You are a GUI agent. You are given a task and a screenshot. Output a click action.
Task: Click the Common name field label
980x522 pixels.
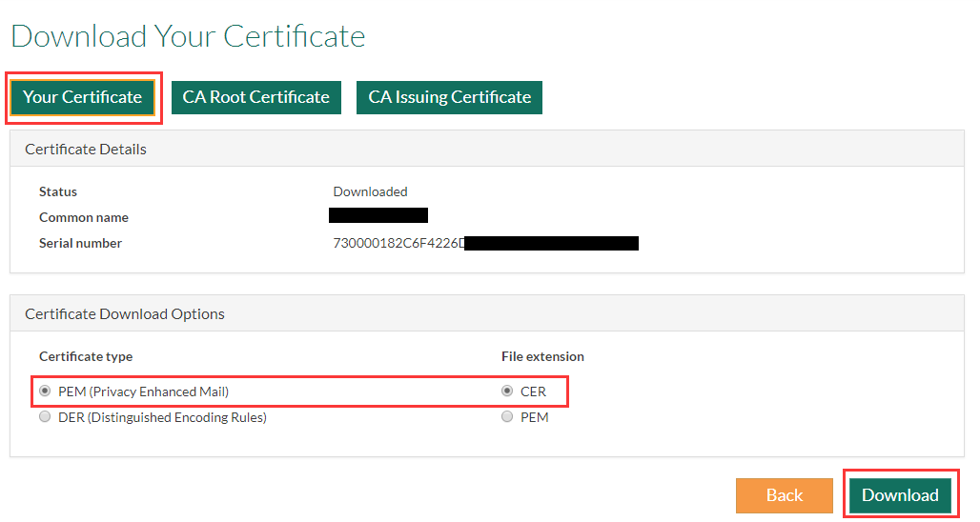[x=84, y=217]
